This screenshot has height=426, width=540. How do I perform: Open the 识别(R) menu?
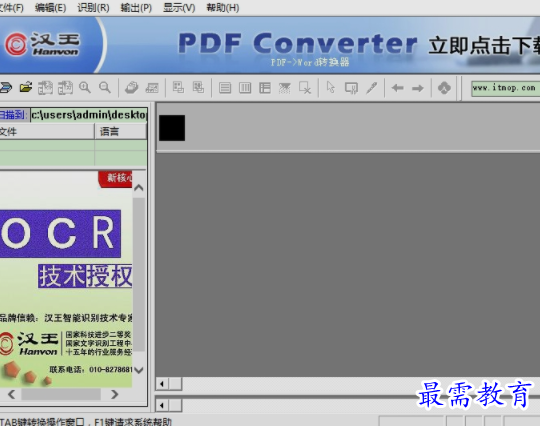(x=93, y=8)
